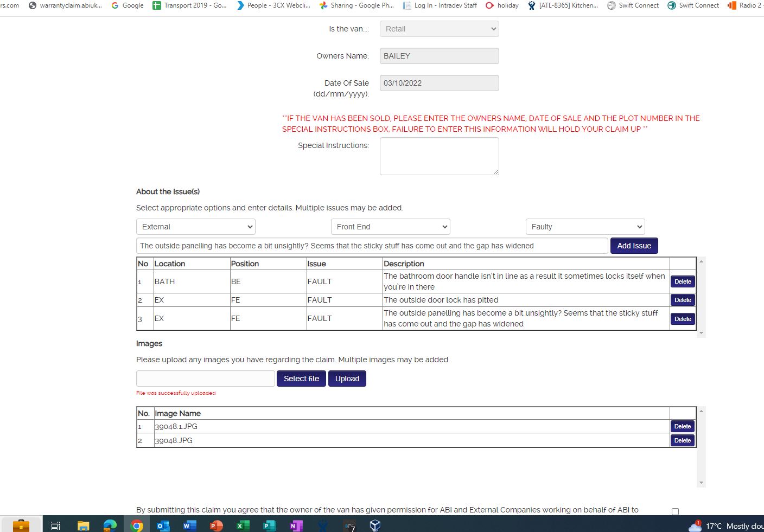Delete the outside door lock issue
This screenshot has width=764, height=532.
tap(682, 300)
